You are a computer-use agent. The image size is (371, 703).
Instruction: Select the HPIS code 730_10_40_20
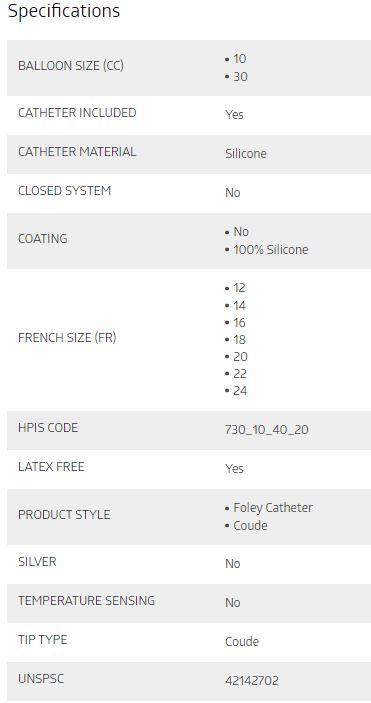pos(267,430)
